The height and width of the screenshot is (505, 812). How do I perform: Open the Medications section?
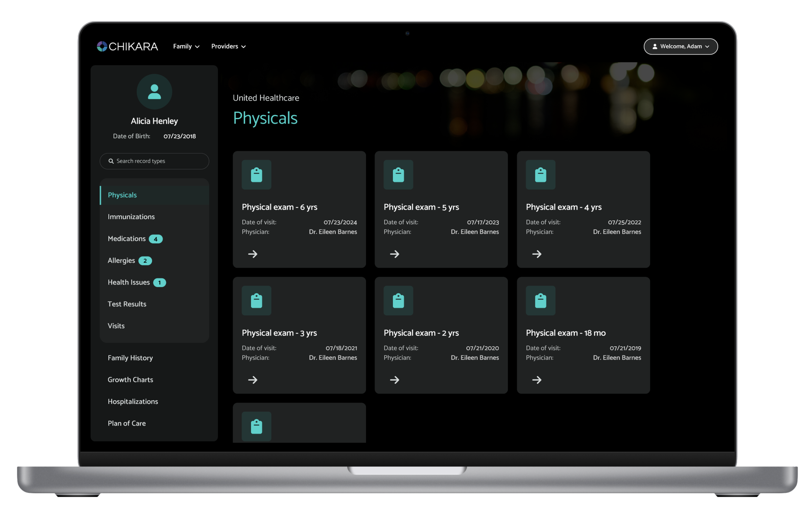127,239
